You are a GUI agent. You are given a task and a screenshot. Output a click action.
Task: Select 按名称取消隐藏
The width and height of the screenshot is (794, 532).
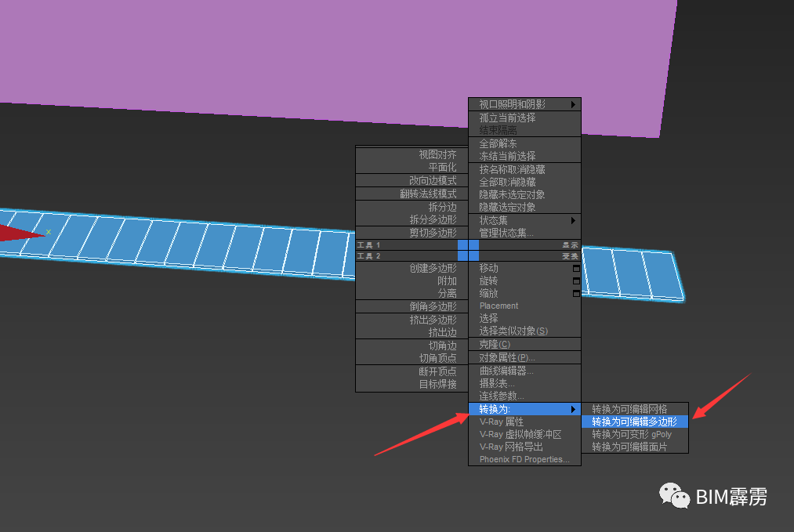pyautogui.click(x=524, y=169)
